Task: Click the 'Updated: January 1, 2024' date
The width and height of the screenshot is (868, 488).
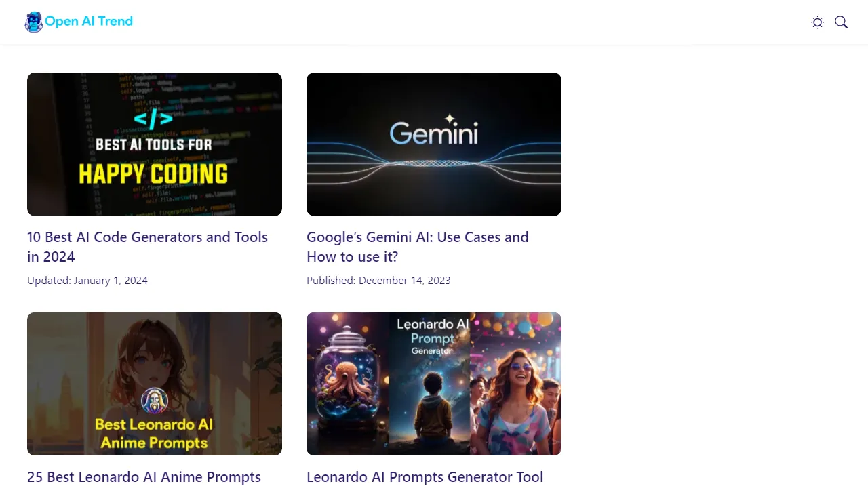Action: [87, 281]
